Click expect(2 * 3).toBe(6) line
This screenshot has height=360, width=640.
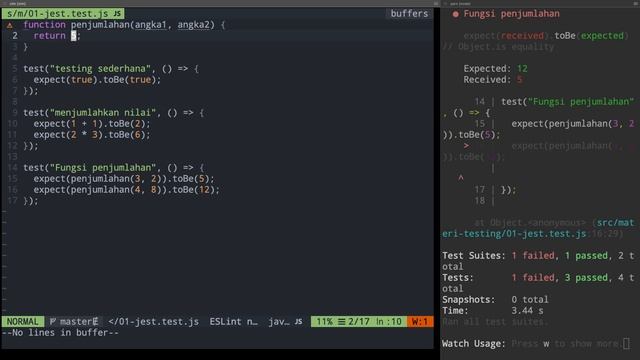pos(92,135)
